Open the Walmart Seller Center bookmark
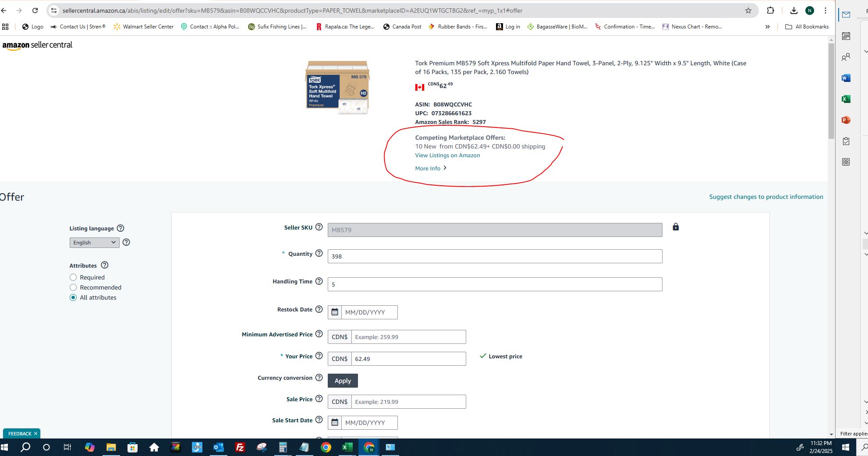Image resolution: width=868 pixels, height=456 pixels. tap(143, 27)
